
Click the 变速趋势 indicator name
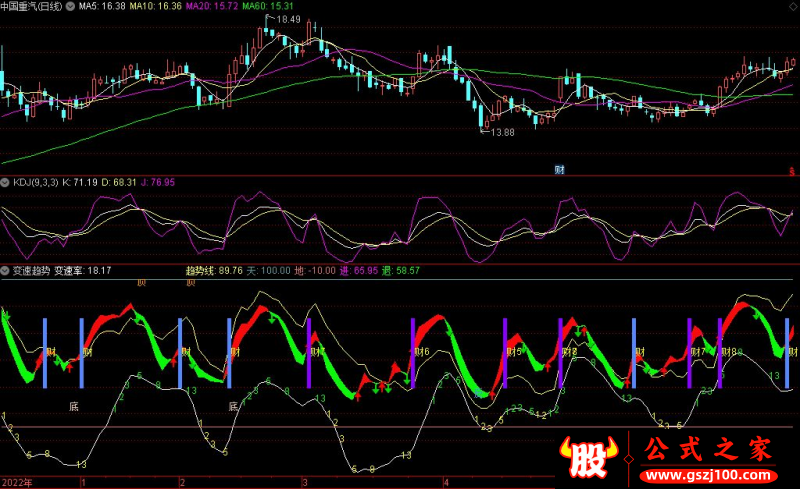tap(30, 270)
